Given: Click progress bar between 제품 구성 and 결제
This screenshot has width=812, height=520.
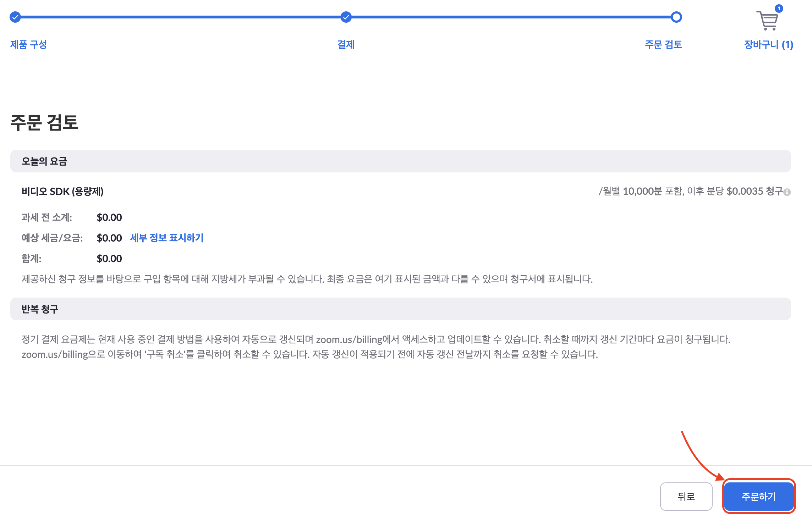Looking at the screenshot, I should (180, 17).
